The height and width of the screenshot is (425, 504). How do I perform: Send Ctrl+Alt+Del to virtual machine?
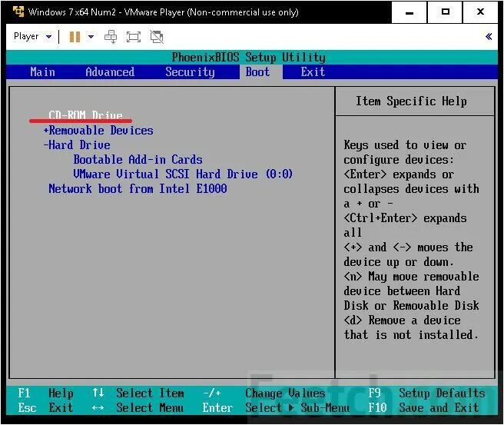coord(111,37)
